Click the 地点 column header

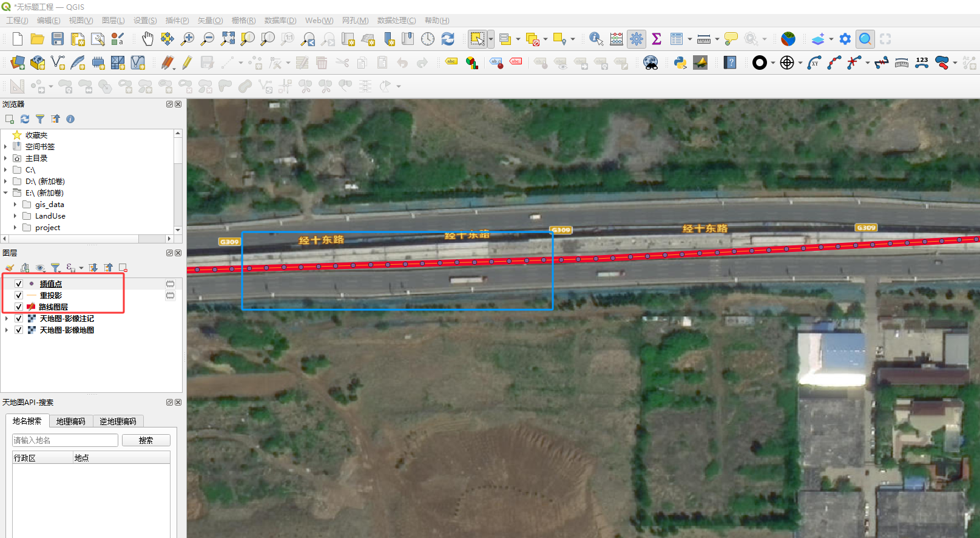(x=121, y=458)
